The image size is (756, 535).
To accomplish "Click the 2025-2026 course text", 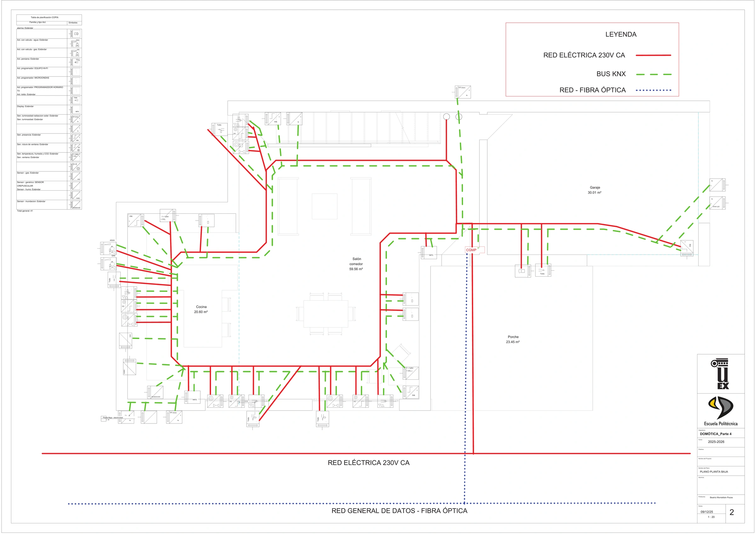I will (x=716, y=442).
